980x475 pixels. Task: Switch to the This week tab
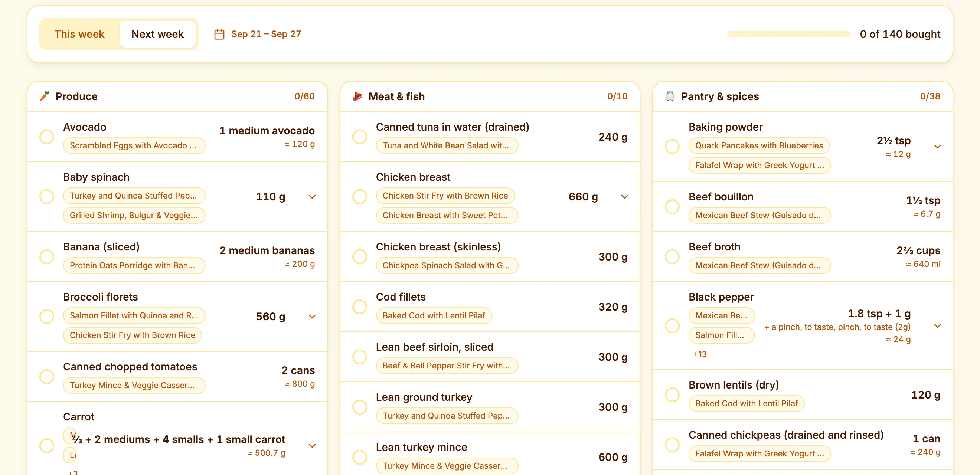pyautogui.click(x=79, y=34)
